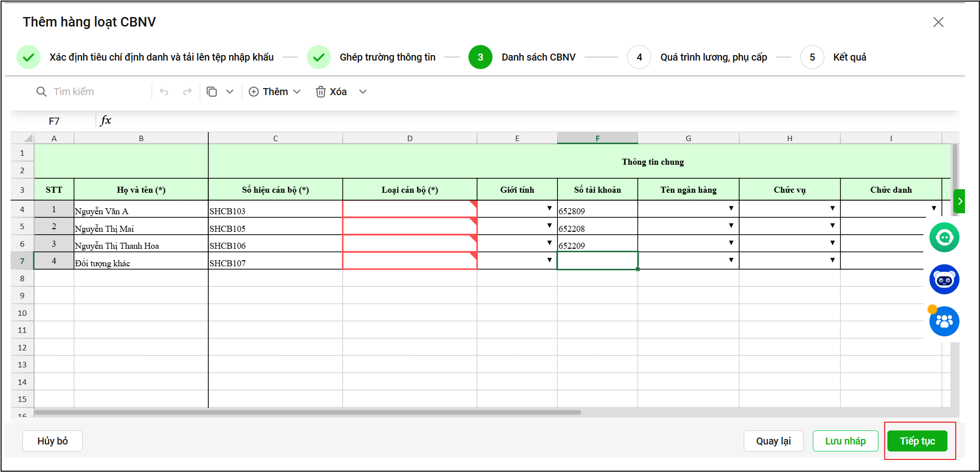
Task: Open Tên ngân hàng dropdown in row 5
Action: coord(731,226)
